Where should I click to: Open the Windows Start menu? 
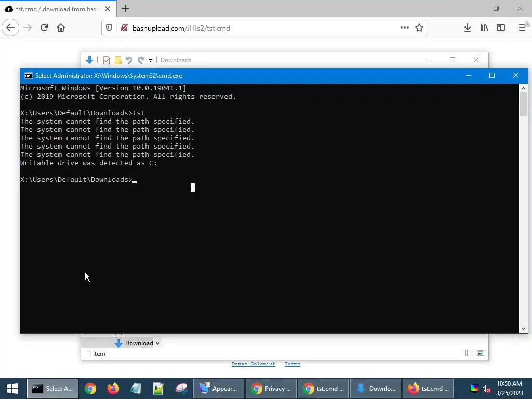(x=12, y=389)
